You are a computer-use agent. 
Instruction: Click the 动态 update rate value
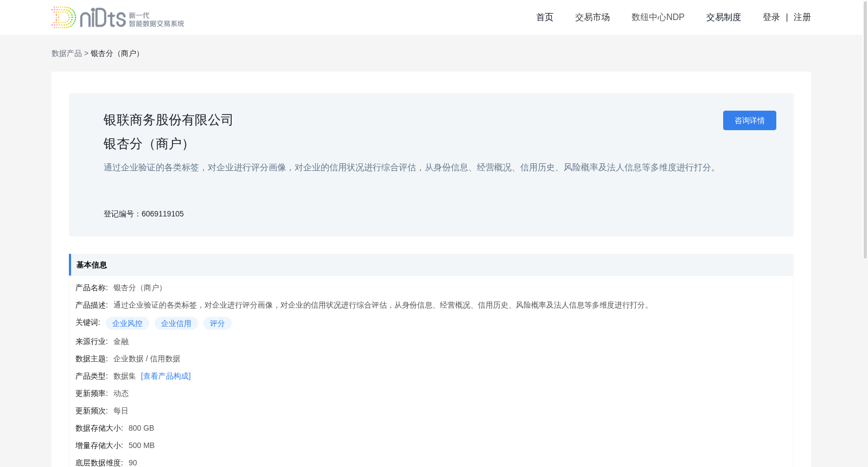pyautogui.click(x=121, y=393)
